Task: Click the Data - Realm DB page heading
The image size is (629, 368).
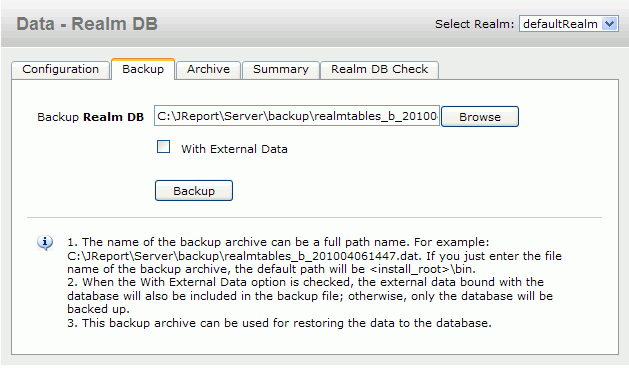Action: point(87,24)
